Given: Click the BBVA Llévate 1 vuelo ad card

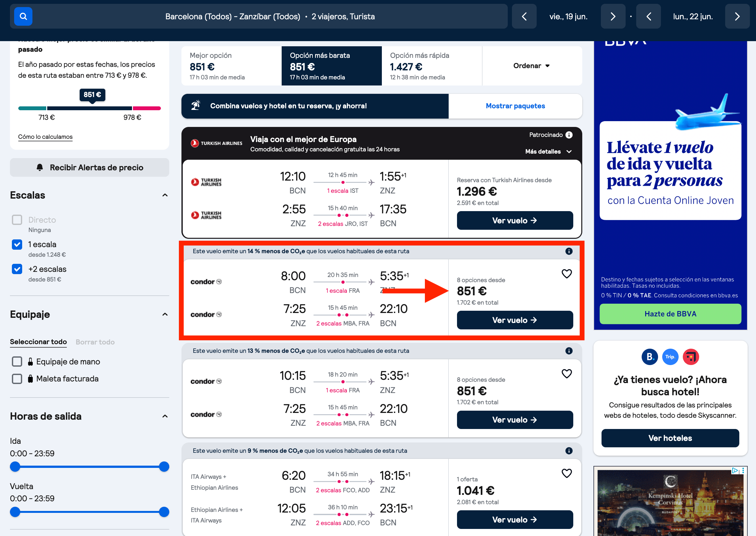Looking at the screenshot, I should click(670, 171).
